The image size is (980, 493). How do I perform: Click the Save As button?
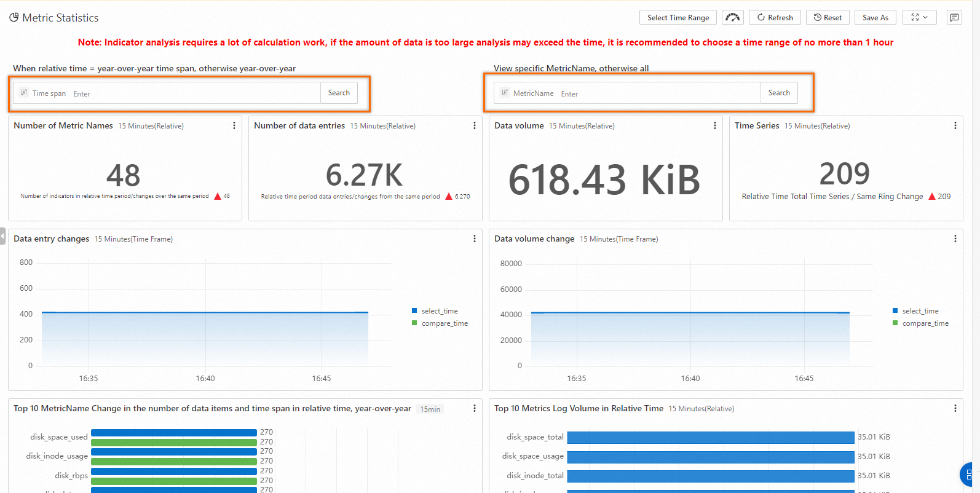coord(875,17)
